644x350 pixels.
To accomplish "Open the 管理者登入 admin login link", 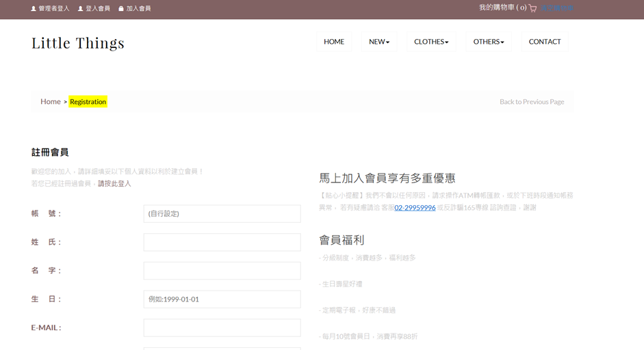I will click(50, 8).
